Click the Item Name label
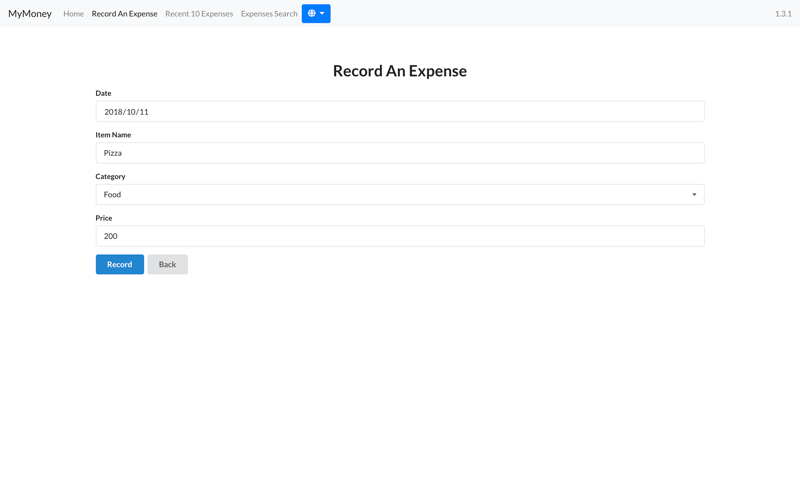Image resolution: width=800 pixels, height=500 pixels. (x=113, y=135)
